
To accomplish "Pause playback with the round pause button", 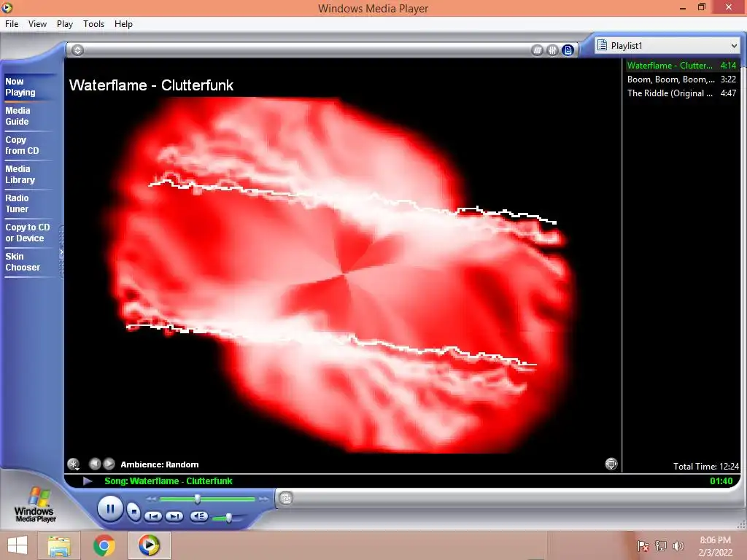I will click(110, 509).
